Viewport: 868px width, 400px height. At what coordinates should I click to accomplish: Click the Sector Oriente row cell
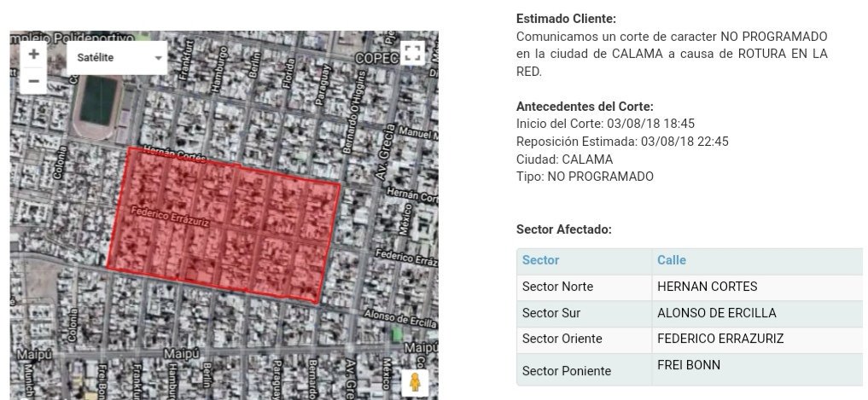coord(584,339)
